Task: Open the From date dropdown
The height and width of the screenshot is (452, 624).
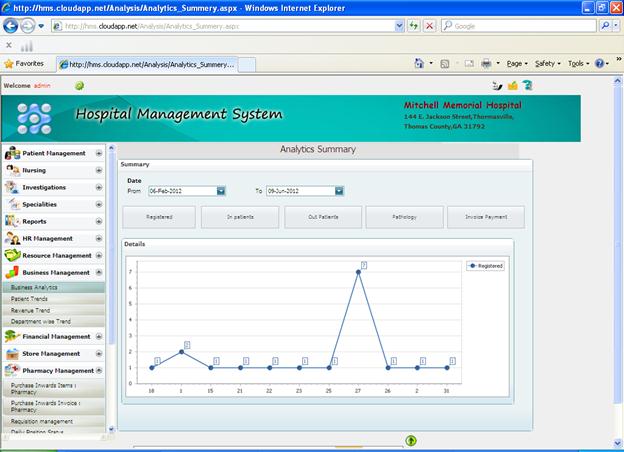Action: [x=221, y=190]
